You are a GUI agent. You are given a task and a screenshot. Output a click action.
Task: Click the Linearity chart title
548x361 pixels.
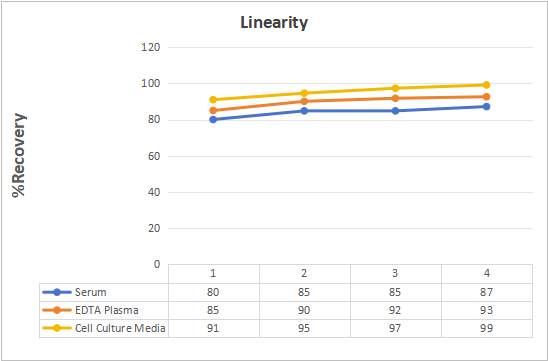point(274,23)
